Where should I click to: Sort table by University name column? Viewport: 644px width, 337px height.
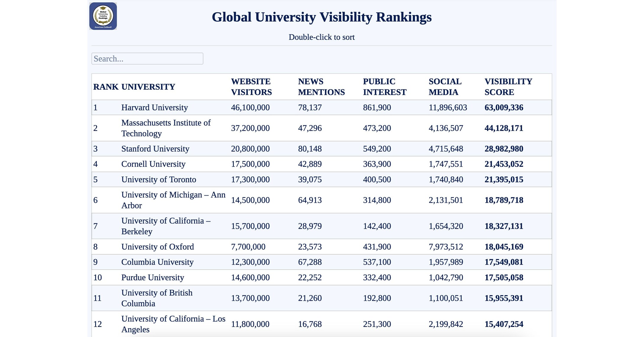pyautogui.click(x=149, y=86)
